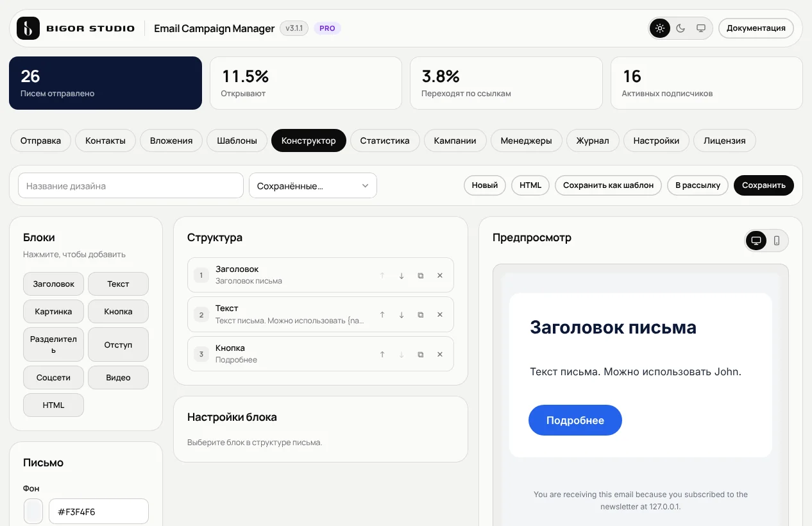The height and width of the screenshot is (526, 812).
Task: Click the HTML button in the toolbar
Action: 530,185
